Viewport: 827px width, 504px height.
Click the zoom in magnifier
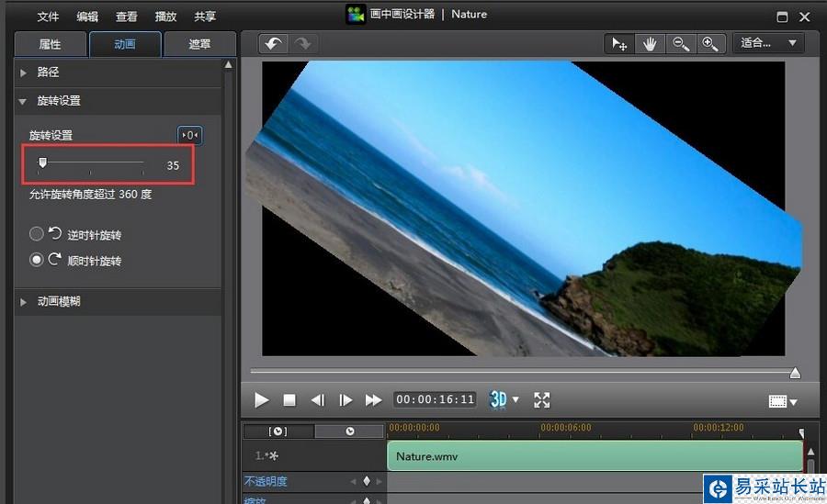(710, 44)
